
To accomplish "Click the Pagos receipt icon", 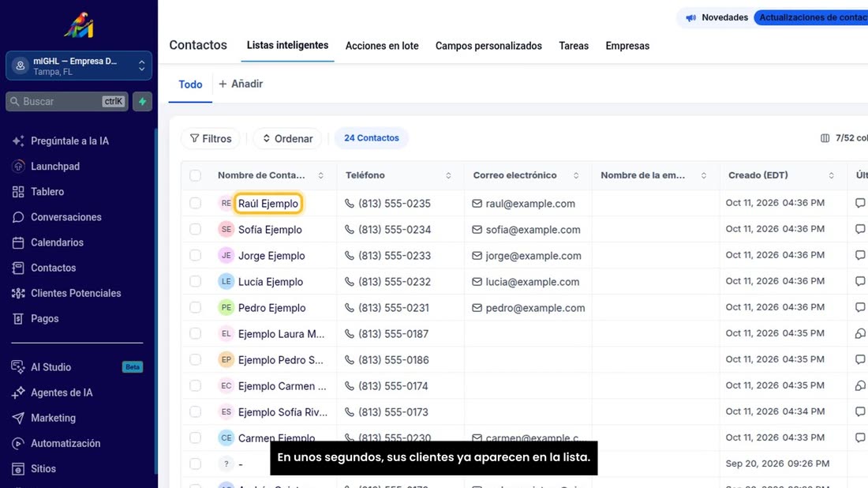I will [18, 318].
